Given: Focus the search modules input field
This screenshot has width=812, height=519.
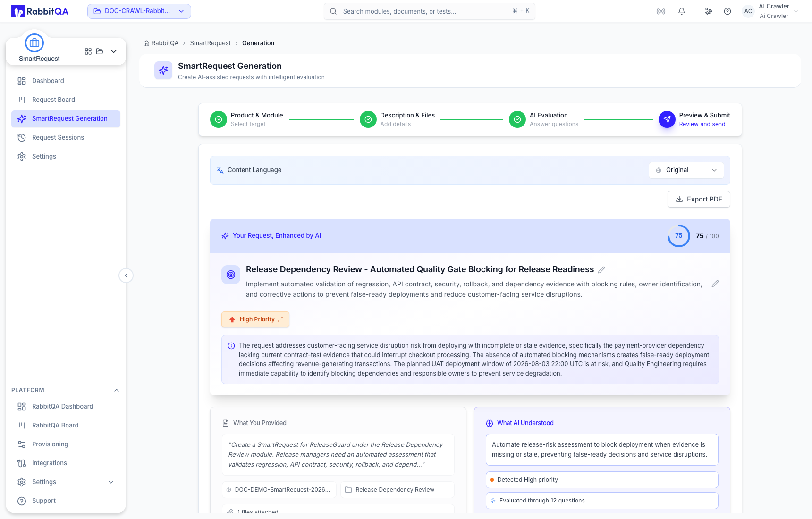Looking at the screenshot, I should [x=430, y=11].
